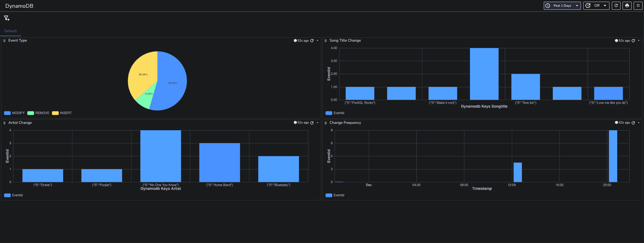Switch to the Default tab

tap(10, 31)
